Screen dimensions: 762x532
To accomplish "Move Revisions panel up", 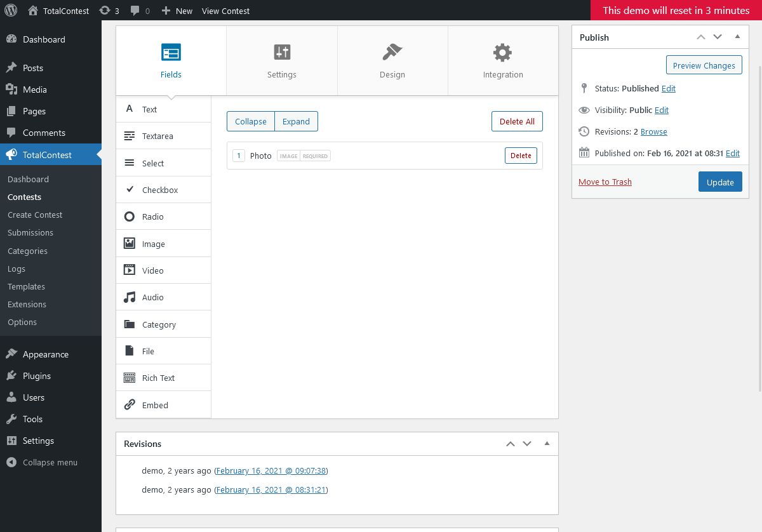I will pyautogui.click(x=511, y=444).
